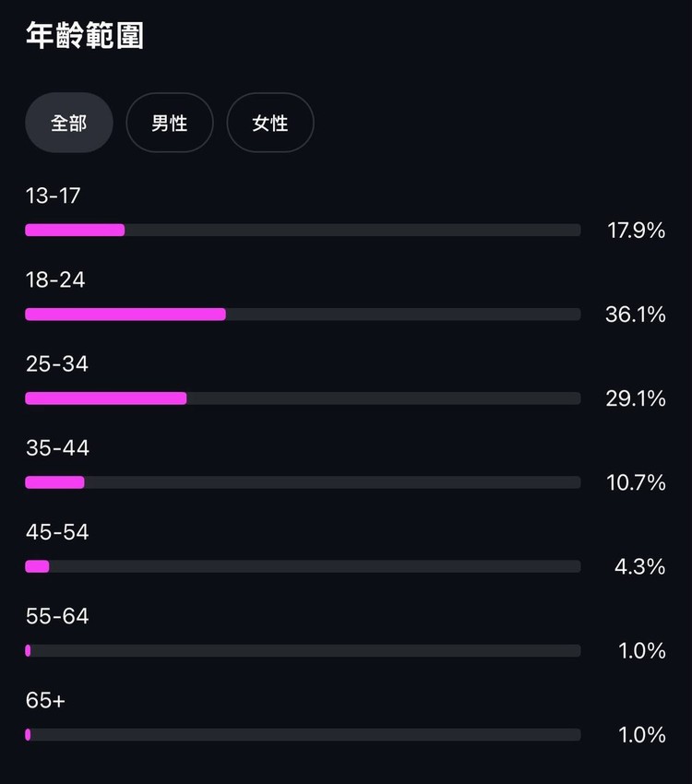Click the 35-44 age group progress bar

click(x=303, y=482)
